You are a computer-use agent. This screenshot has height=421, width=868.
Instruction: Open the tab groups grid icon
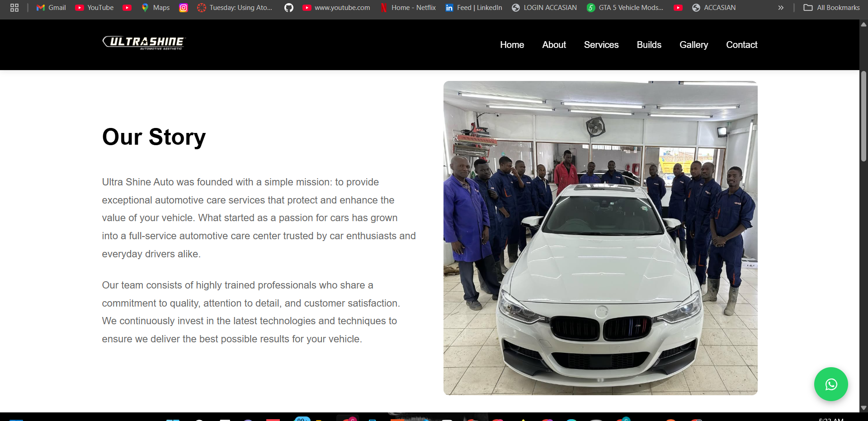click(14, 8)
